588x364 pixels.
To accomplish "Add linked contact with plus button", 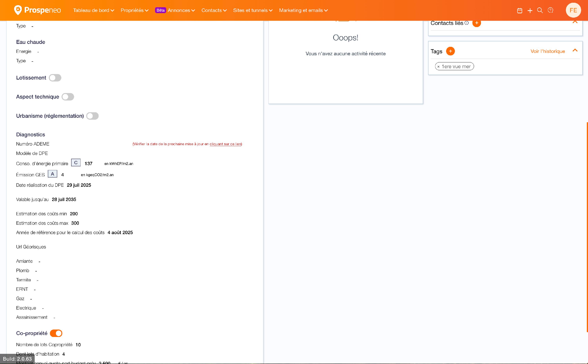I will 476,23.
